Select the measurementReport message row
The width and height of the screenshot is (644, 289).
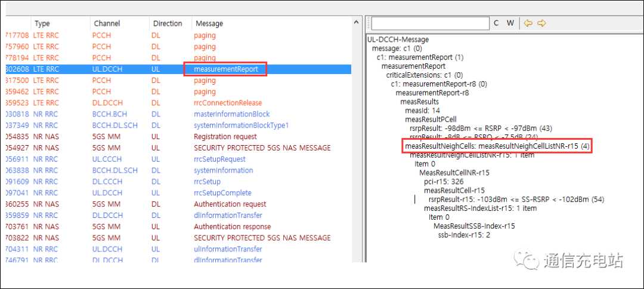tap(178, 69)
